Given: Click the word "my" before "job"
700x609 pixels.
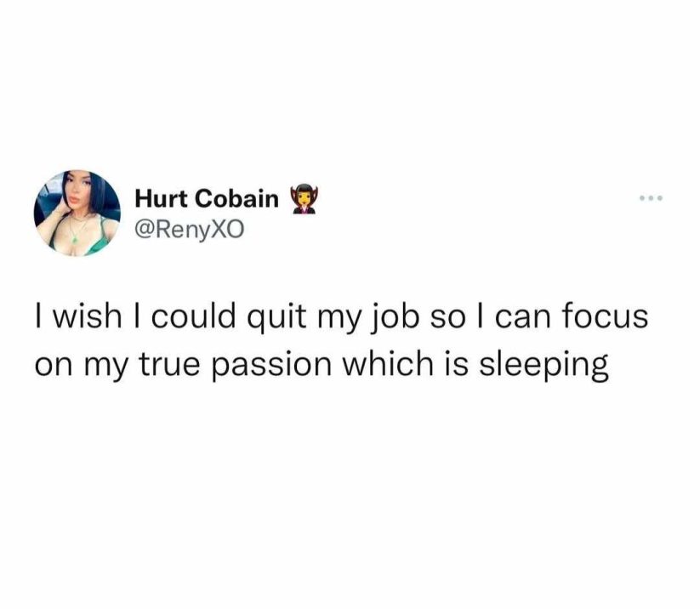Looking at the screenshot, I should (339, 322).
